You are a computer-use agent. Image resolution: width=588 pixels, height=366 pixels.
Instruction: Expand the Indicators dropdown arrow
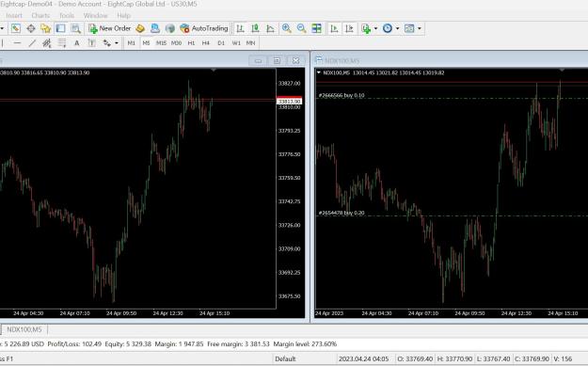pyautogui.click(x=375, y=28)
